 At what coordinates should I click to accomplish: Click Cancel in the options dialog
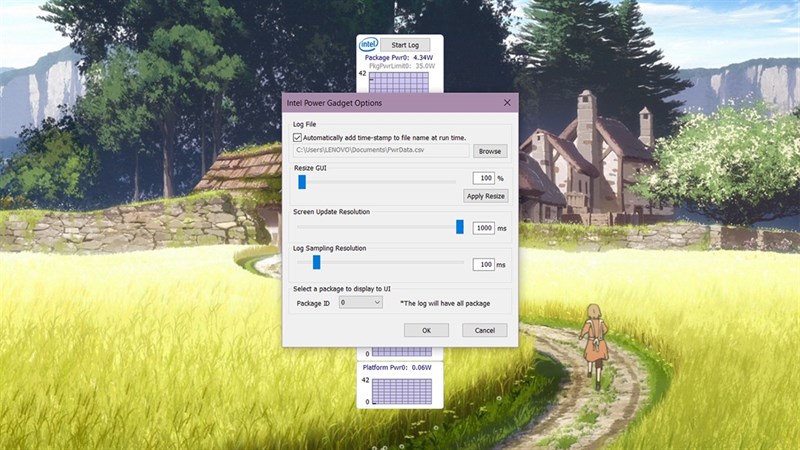(x=485, y=330)
